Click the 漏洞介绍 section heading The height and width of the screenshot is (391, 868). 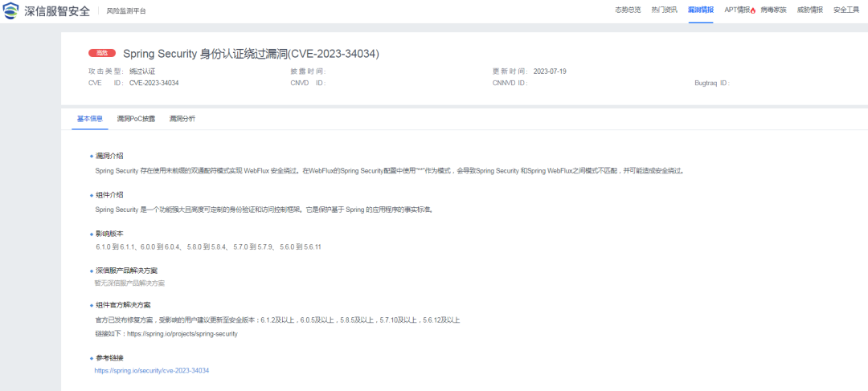pos(109,156)
